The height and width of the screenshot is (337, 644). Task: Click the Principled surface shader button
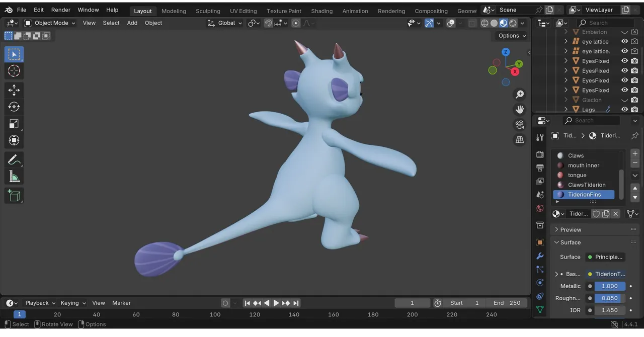tap(605, 257)
